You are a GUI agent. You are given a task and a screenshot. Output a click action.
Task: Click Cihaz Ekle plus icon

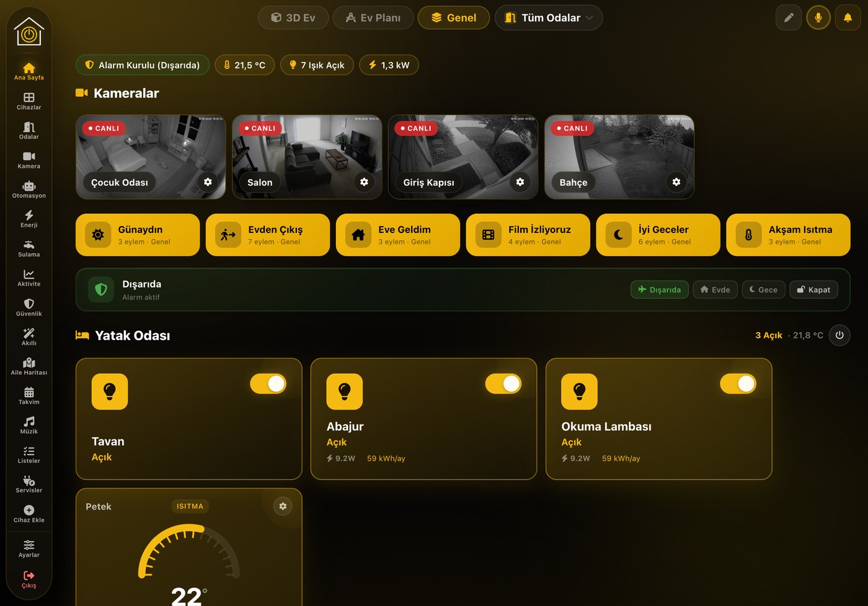click(x=29, y=510)
